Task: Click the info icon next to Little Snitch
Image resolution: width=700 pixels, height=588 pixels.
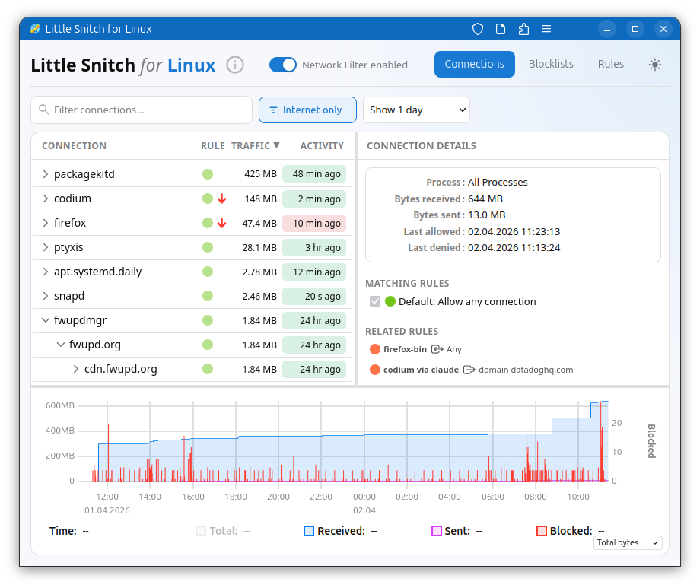Action: coord(235,65)
